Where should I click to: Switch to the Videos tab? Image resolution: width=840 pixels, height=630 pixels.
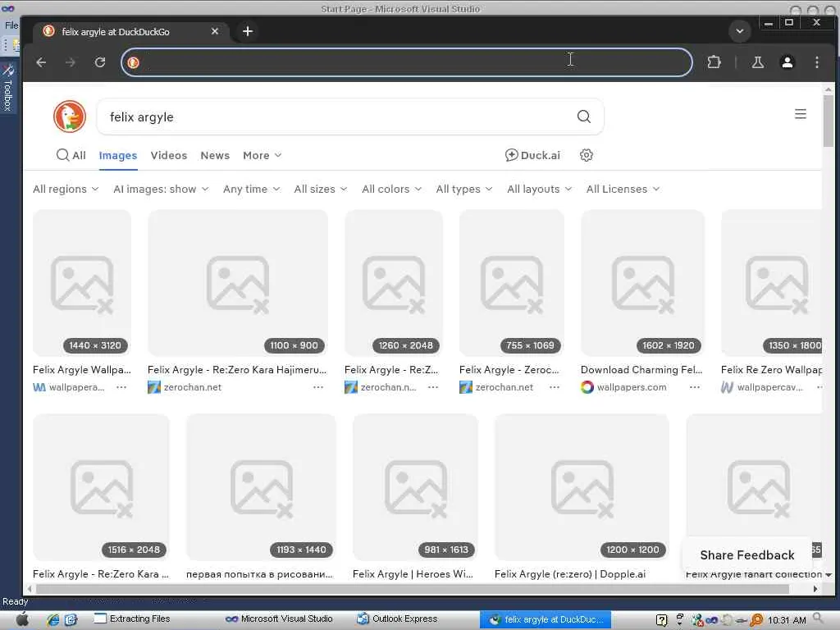(x=169, y=155)
